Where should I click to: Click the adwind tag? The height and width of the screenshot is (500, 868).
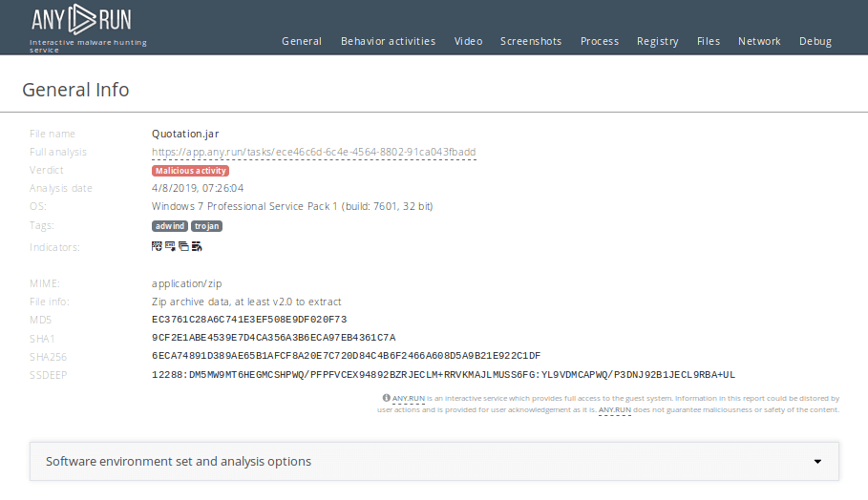(x=170, y=226)
